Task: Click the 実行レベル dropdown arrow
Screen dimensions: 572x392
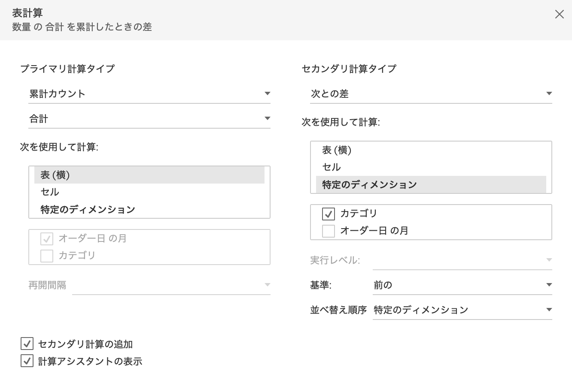Action: point(549,260)
